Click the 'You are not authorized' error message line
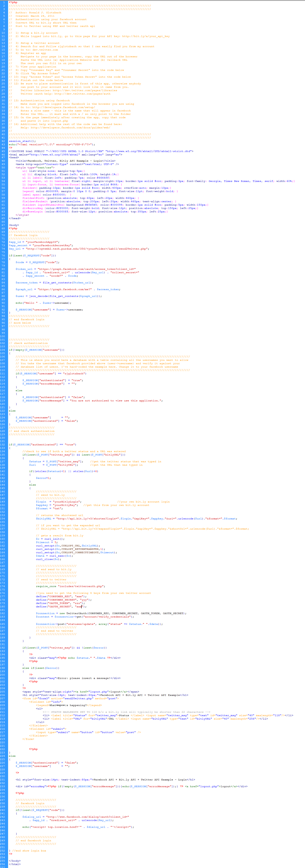305x868 pixels. 92,400
